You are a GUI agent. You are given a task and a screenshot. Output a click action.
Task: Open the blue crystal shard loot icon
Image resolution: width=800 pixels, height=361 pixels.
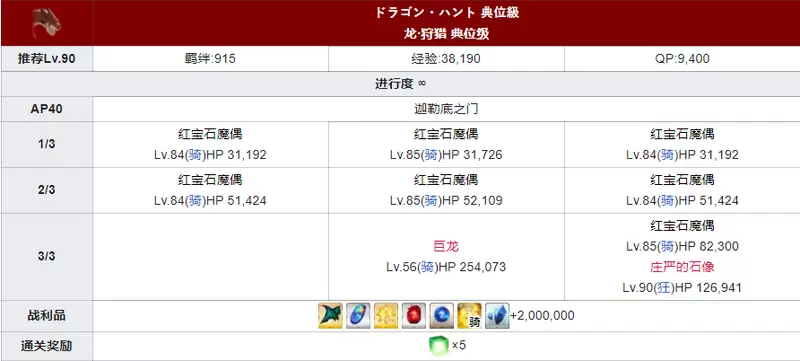497,316
